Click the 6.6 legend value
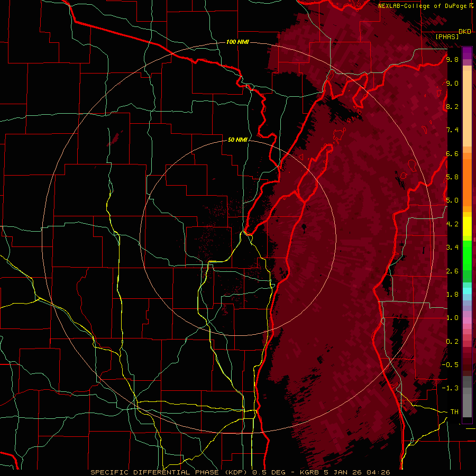 coord(452,153)
